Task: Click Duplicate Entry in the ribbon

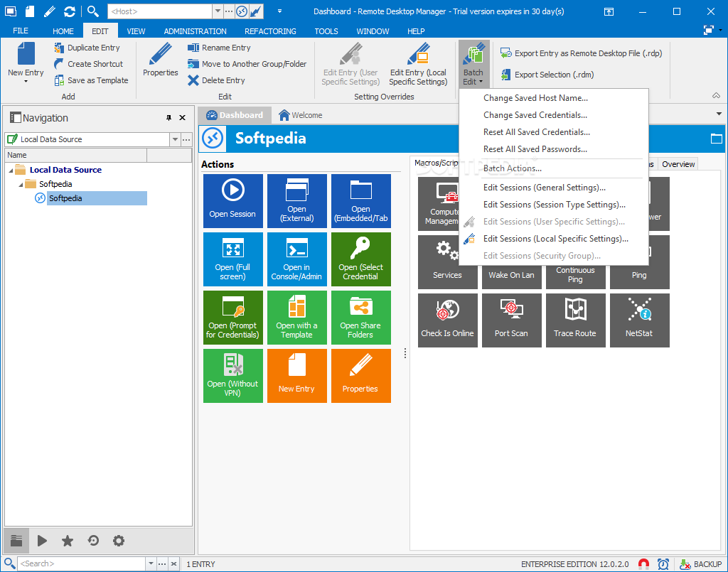Action: (87, 48)
